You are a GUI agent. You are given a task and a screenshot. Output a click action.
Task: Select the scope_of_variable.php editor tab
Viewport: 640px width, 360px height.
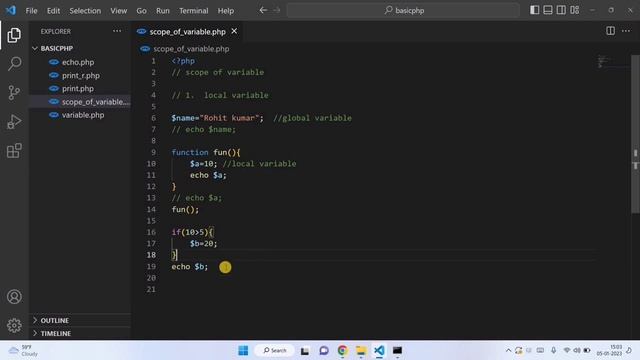[187, 31]
